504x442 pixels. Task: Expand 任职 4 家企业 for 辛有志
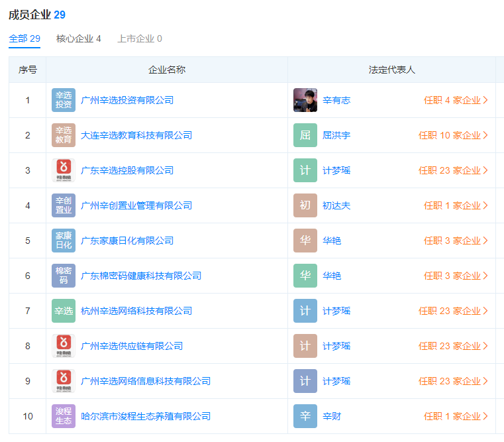[x=456, y=100]
